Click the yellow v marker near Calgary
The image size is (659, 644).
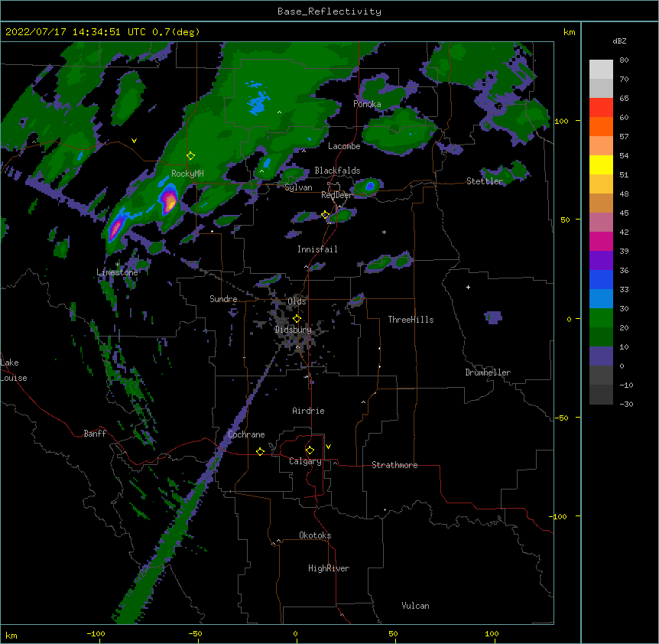[x=328, y=447]
